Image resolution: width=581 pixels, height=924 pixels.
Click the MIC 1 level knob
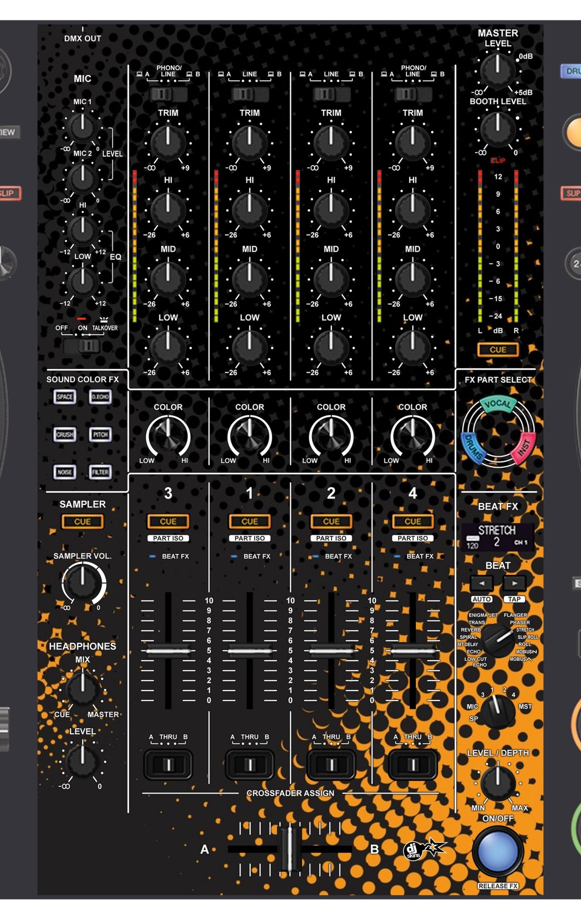83,128
